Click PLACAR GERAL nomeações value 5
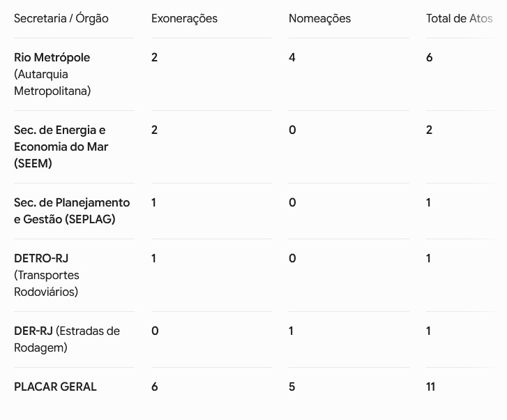507x420 pixels. [292, 387]
